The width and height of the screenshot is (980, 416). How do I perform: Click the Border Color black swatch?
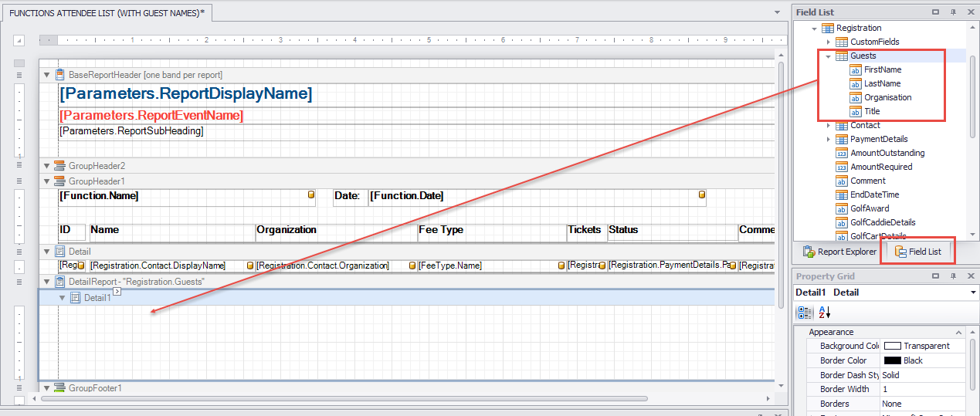pyautogui.click(x=892, y=361)
